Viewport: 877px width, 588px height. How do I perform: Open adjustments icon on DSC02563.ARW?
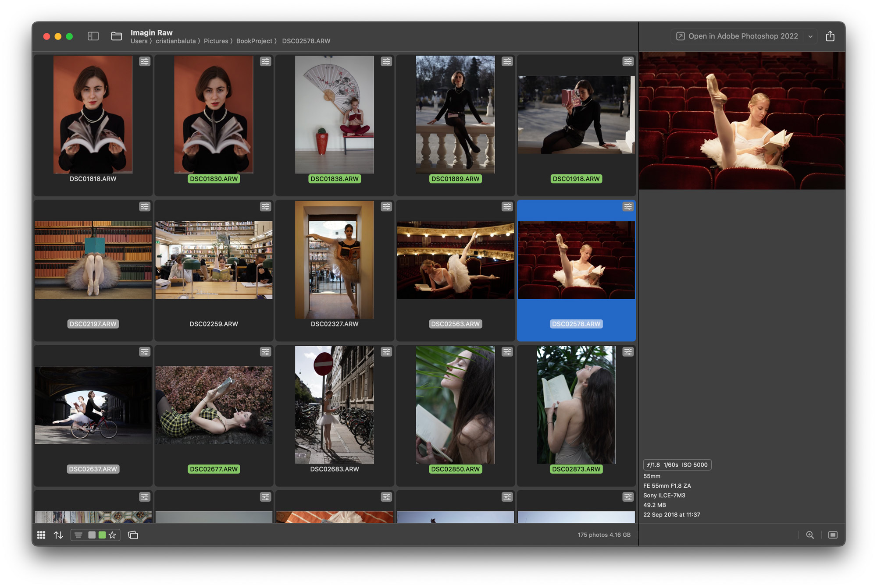pos(507,206)
